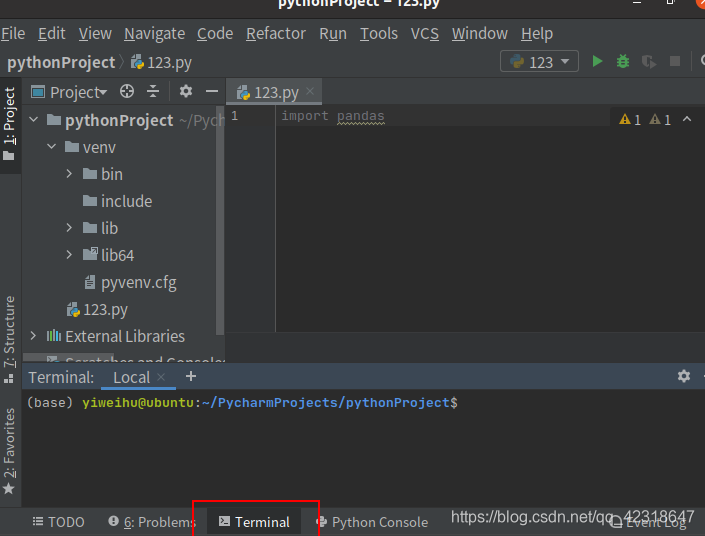Open the Refactor menu
This screenshot has height=536, width=705.
pyautogui.click(x=276, y=34)
